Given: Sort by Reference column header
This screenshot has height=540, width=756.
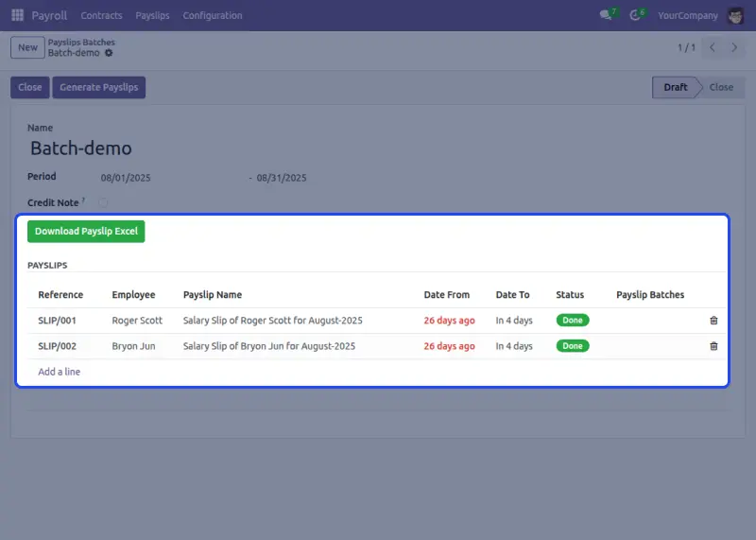Looking at the screenshot, I should [60, 295].
